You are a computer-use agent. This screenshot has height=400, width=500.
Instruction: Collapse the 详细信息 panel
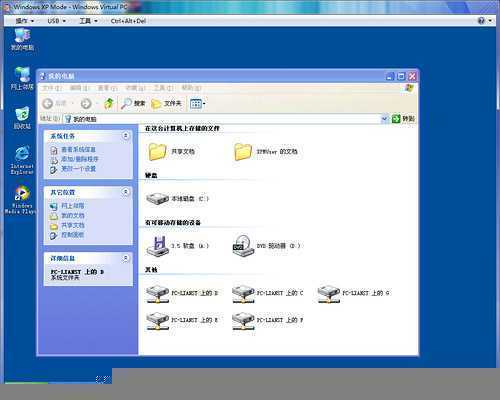tap(126, 258)
